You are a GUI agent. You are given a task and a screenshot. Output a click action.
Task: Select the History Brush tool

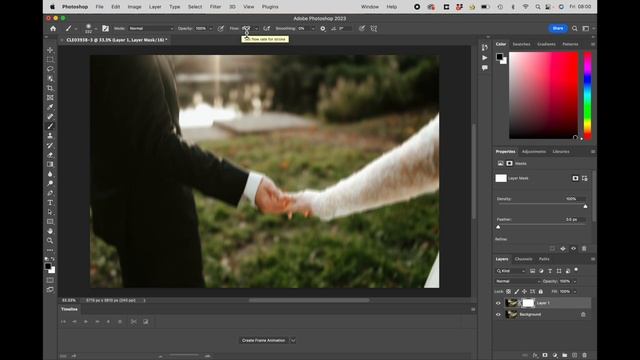click(x=50, y=145)
